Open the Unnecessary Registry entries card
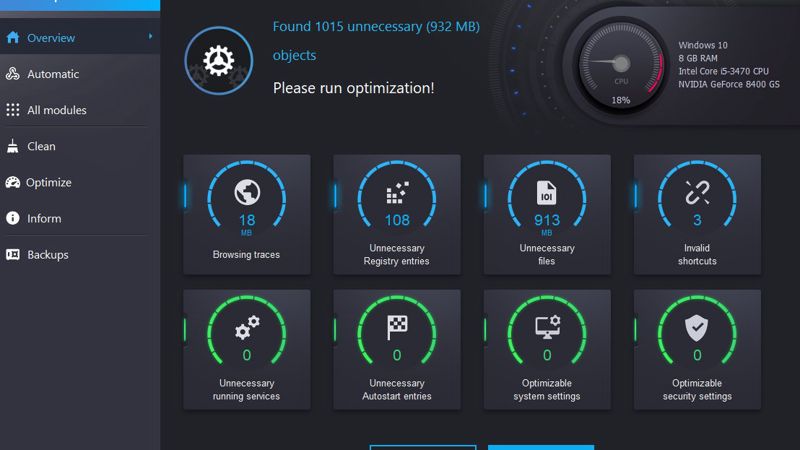The image size is (800, 450). 397,214
